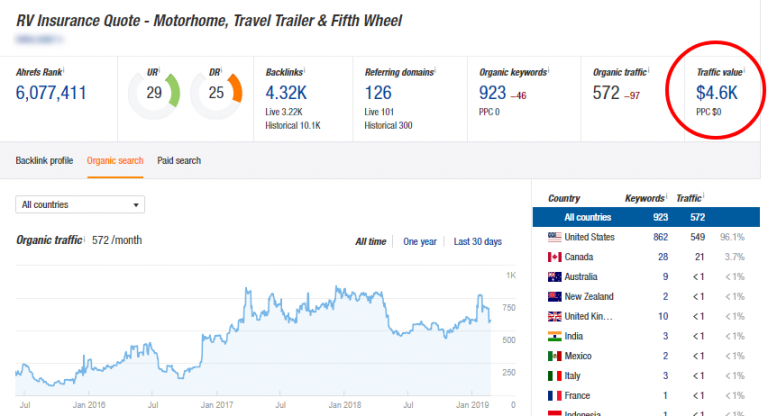Viewport: 768px width, 416px height.
Task: Click the Italy flag icon
Action: 553,376
